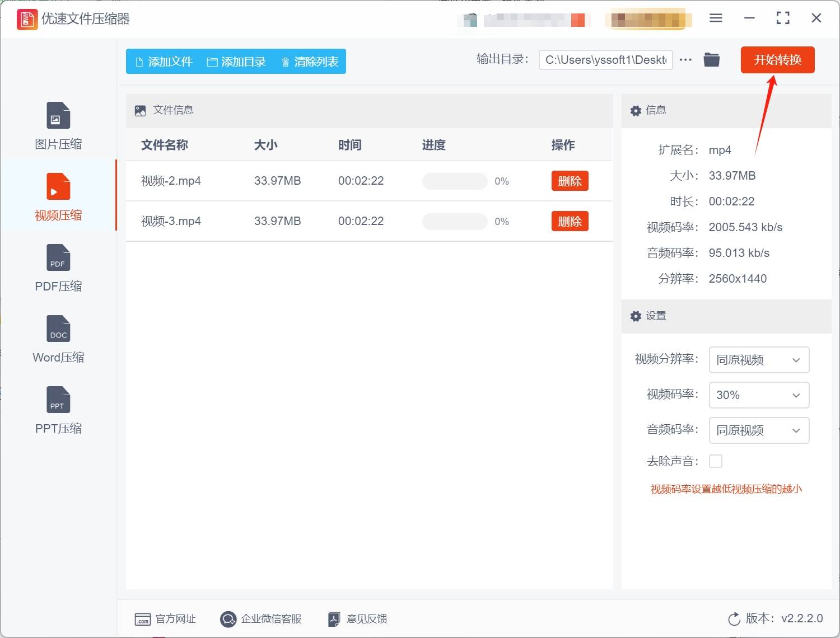Select the PDF压缩 sidebar icon
The width and height of the screenshot is (840, 638).
pos(58,258)
